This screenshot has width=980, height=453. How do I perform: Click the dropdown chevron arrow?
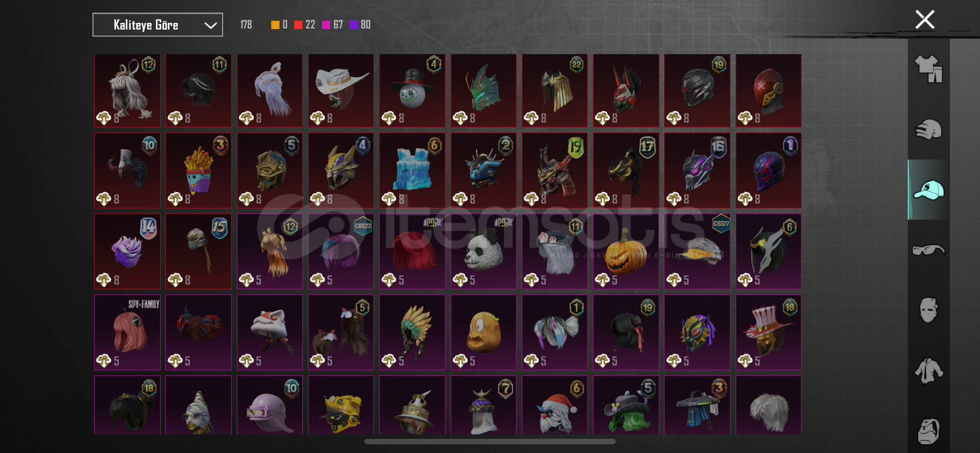(x=211, y=25)
